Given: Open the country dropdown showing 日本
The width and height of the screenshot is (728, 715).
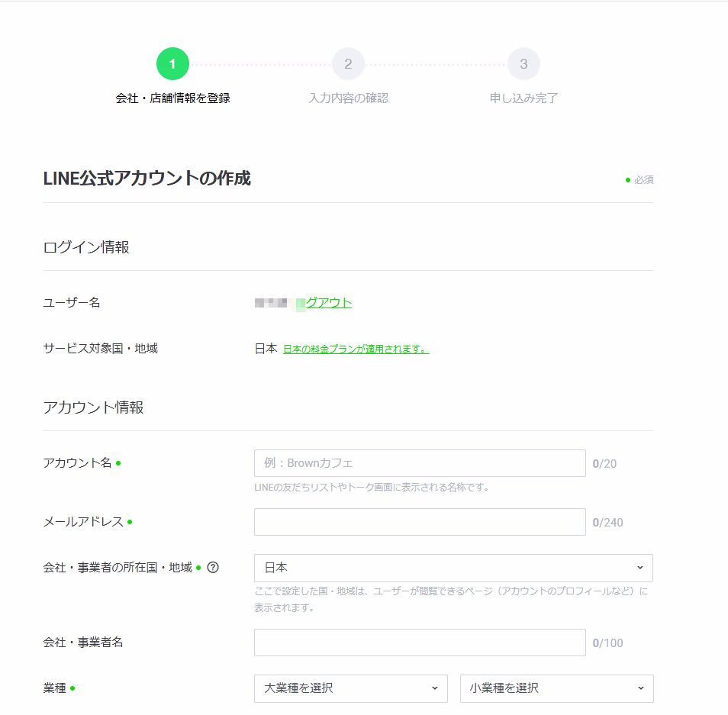Looking at the screenshot, I should 453,568.
